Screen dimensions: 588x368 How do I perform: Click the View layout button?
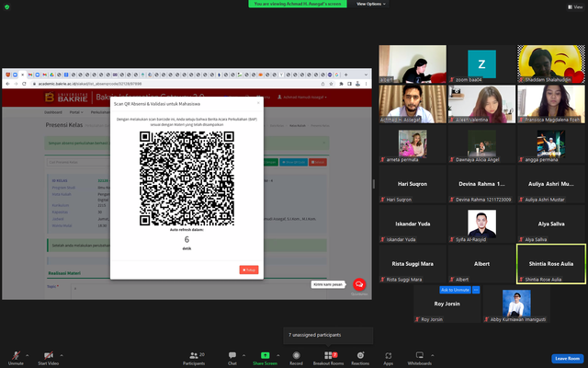pos(575,6)
